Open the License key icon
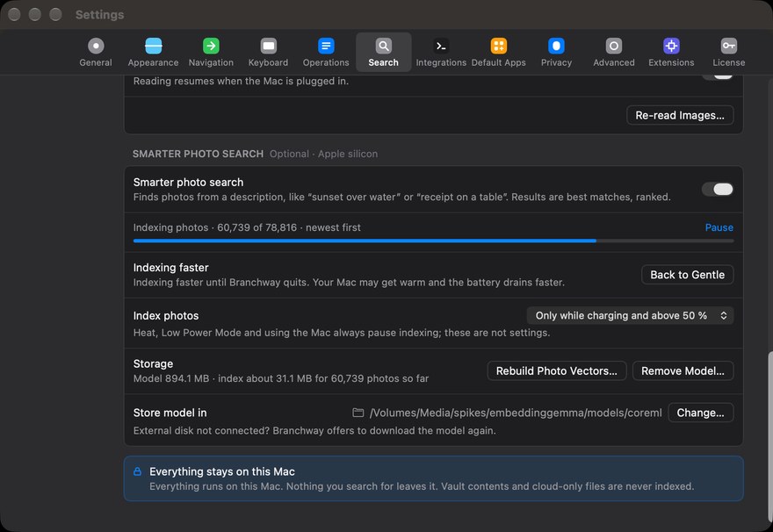 point(728,46)
